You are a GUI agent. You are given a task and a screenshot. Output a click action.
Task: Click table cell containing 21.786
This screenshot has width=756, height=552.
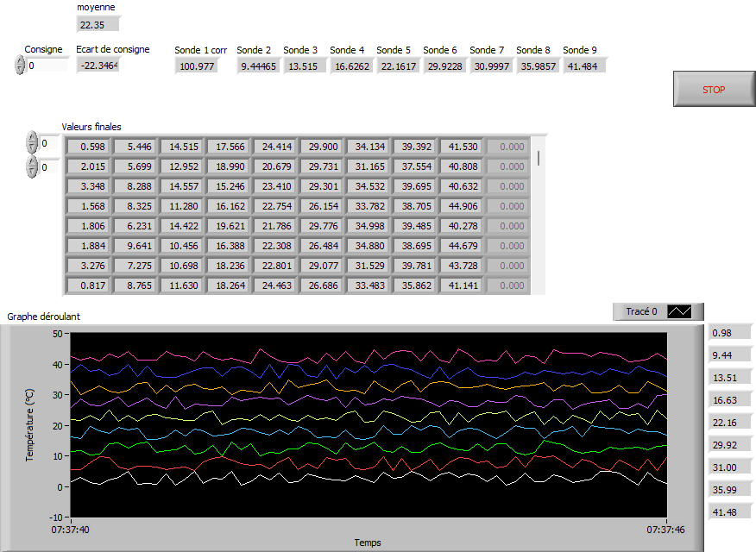point(274,226)
